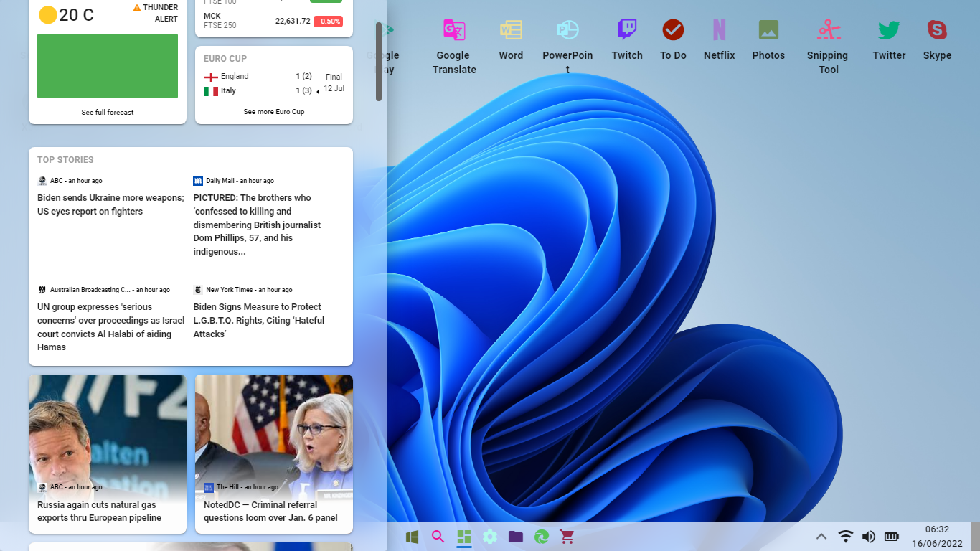Image resolution: width=980 pixels, height=551 pixels.
Task: Click See full forecast link
Action: click(x=108, y=112)
